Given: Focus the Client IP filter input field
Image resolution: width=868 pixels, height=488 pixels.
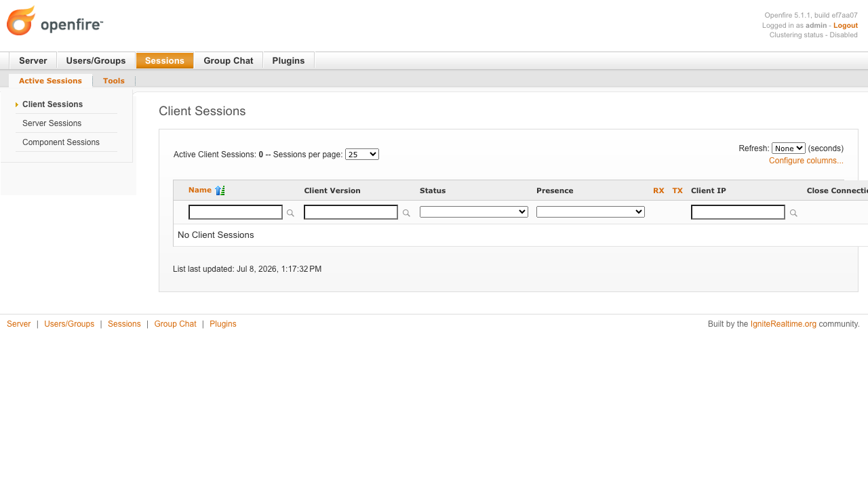Looking at the screenshot, I should 738,212.
